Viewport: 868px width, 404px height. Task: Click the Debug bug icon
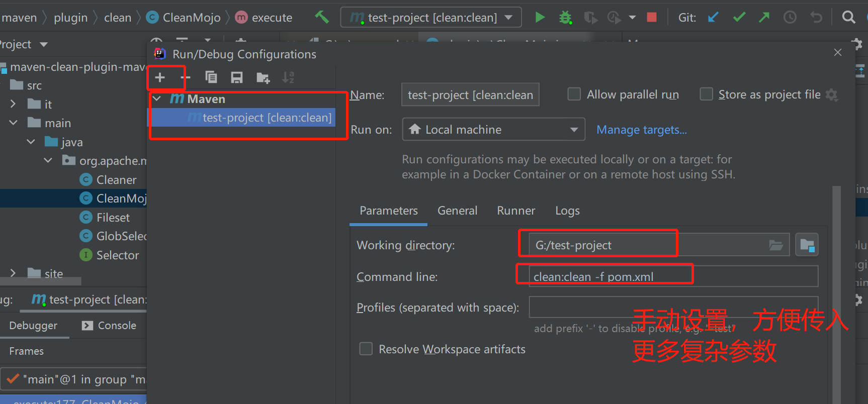(x=566, y=18)
